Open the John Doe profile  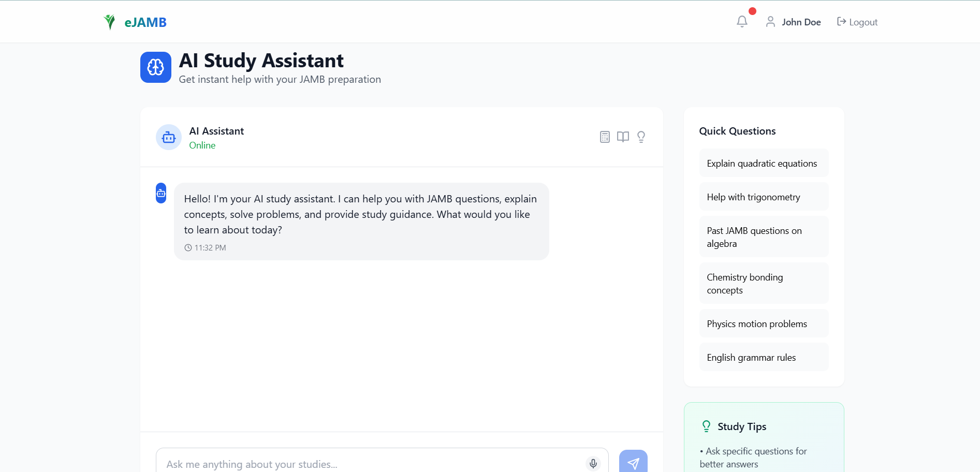(793, 22)
